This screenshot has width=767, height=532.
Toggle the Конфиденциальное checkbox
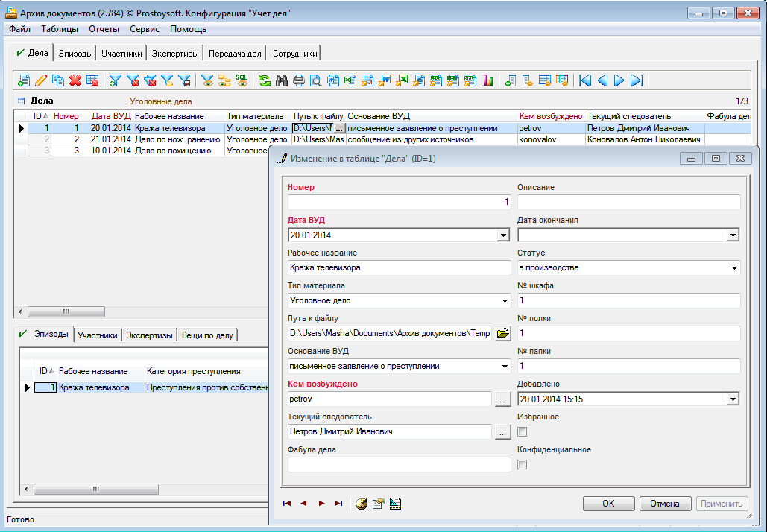coord(523,465)
